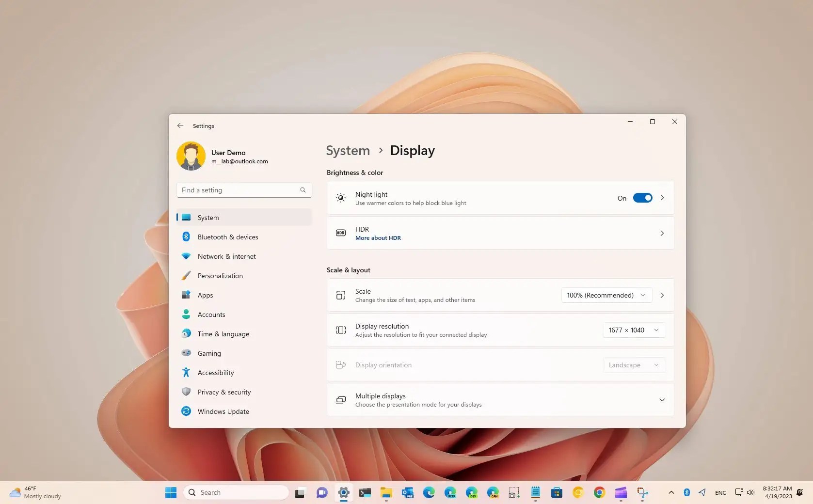Open the Scale dropdown
Screen dimensions: 813x504
tap(606, 295)
